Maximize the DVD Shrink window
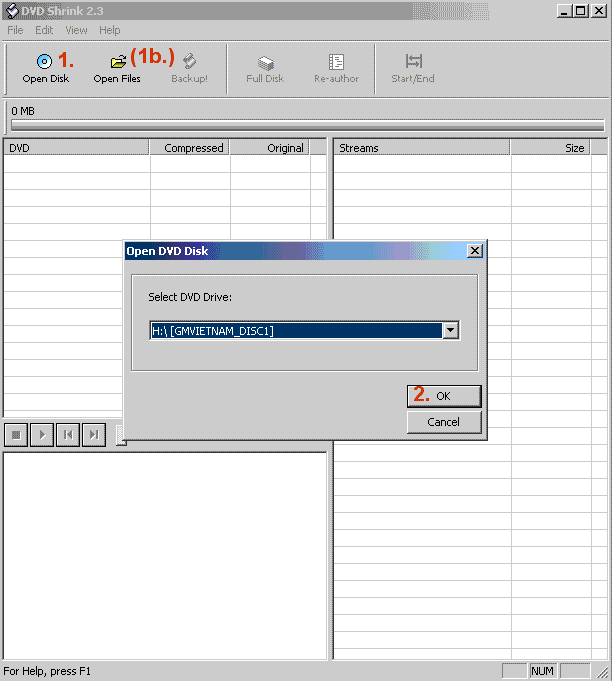 coord(580,11)
